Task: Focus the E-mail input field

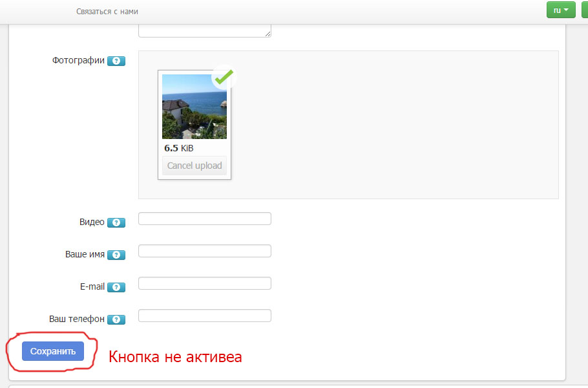Action: point(205,283)
